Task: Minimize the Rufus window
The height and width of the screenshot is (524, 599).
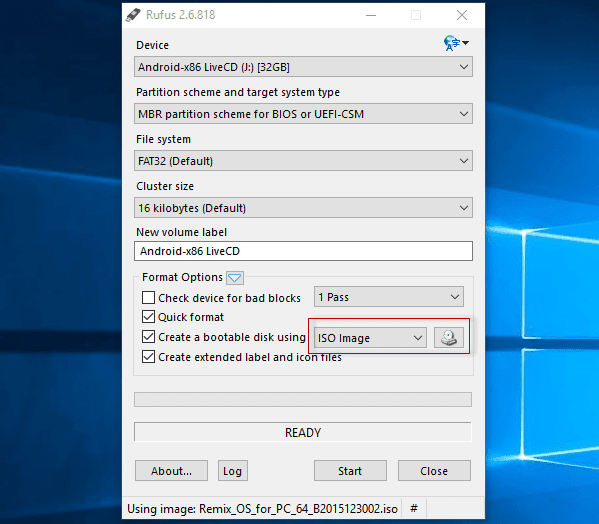Action: tap(371, 15)
